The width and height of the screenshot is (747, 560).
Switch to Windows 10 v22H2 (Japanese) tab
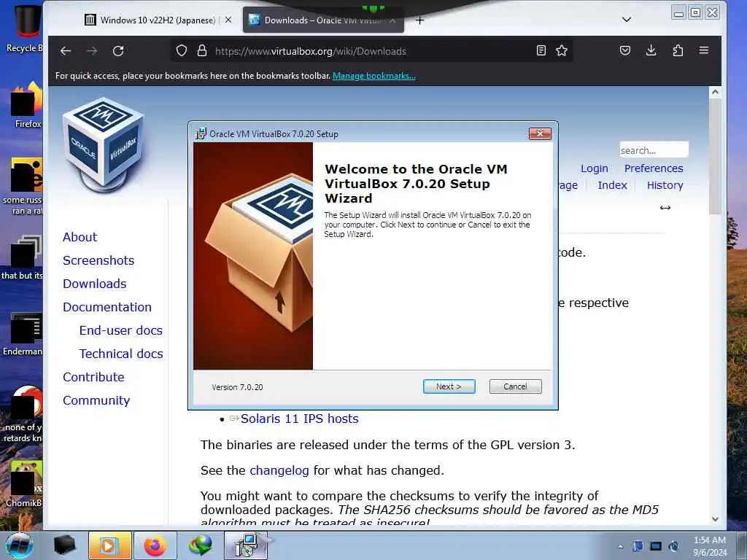coord(158,20)
